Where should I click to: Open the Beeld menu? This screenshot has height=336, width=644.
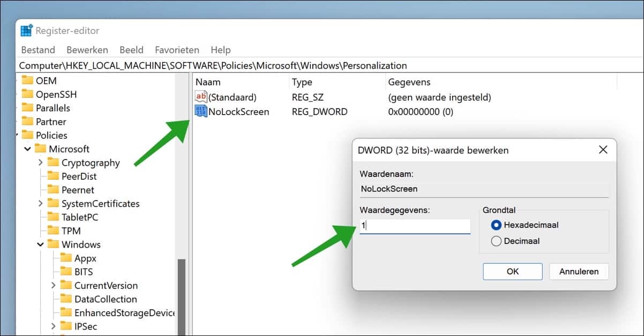(131, 50)
